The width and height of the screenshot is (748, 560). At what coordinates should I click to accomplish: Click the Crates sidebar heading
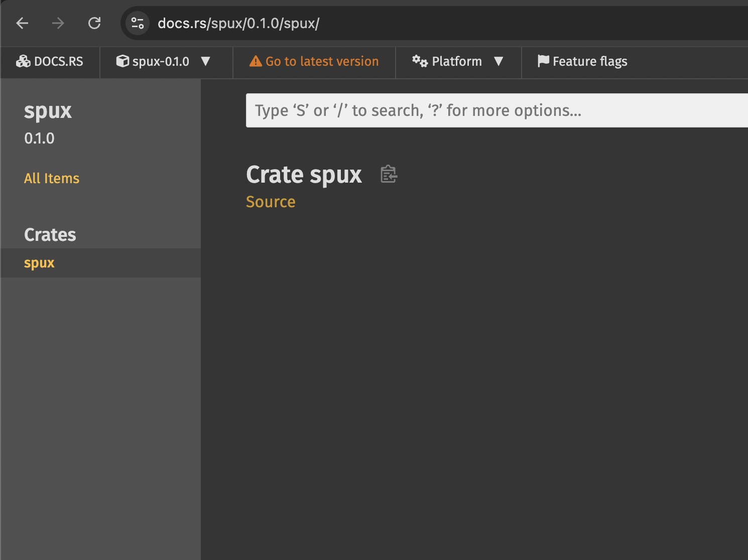pyautogui.click(x=50, y=234)
